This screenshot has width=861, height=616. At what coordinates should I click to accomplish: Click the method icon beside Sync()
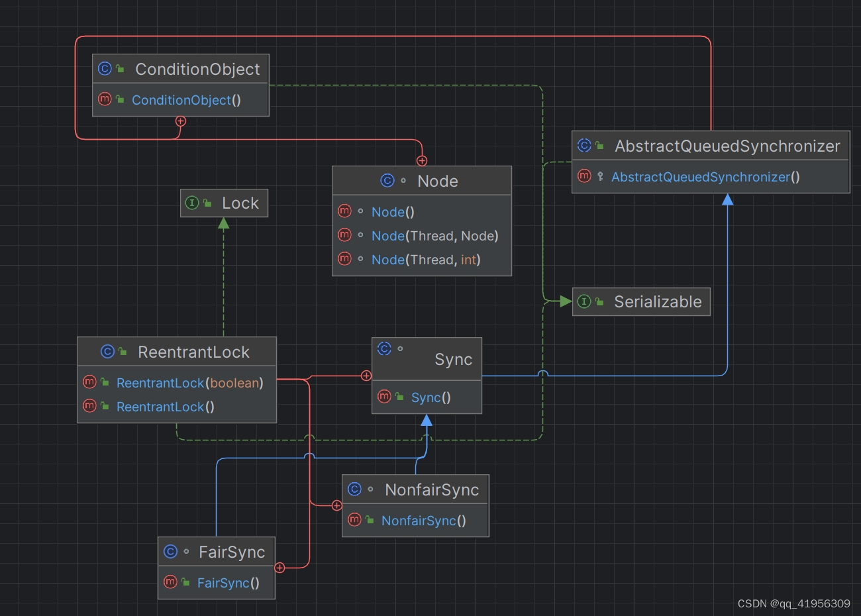pos(384,397)
